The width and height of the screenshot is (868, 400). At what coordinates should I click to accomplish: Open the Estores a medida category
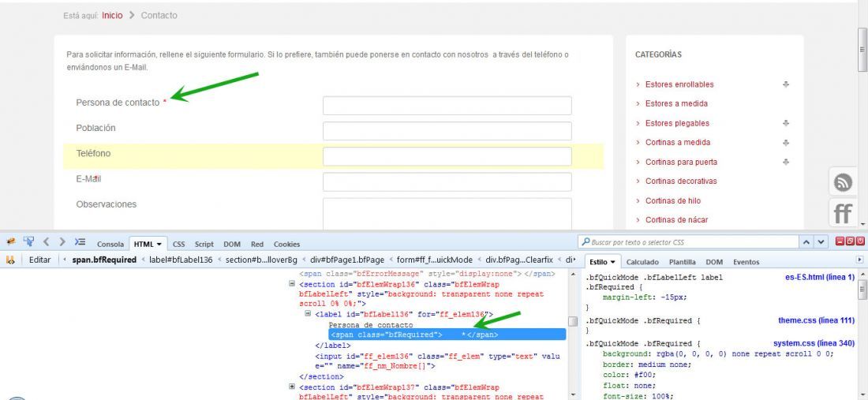point(676,103)
